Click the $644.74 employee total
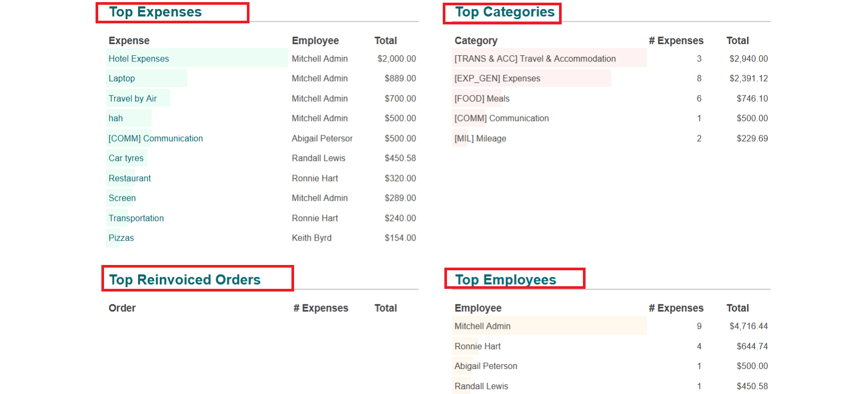The image size is (868, 394). coord(752,346)
